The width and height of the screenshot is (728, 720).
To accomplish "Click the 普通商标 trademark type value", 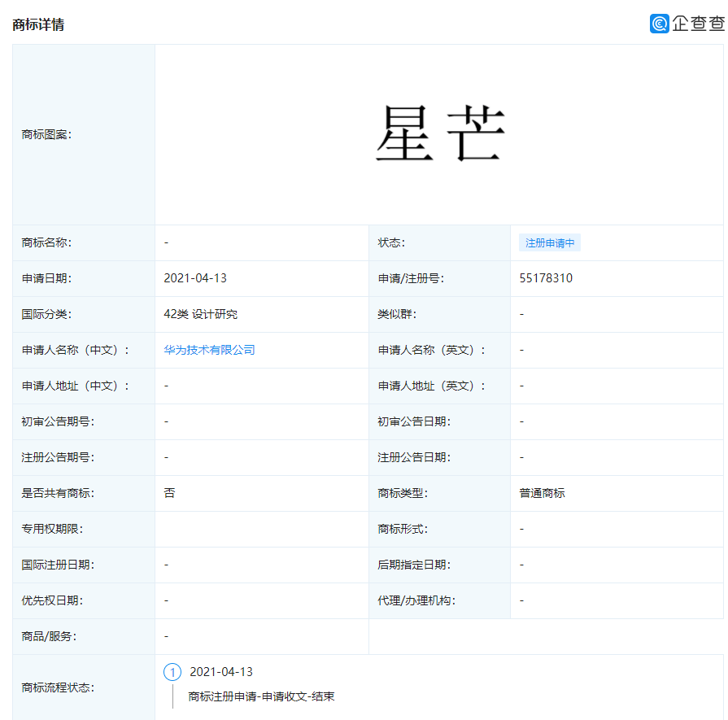I will (542, 493).
